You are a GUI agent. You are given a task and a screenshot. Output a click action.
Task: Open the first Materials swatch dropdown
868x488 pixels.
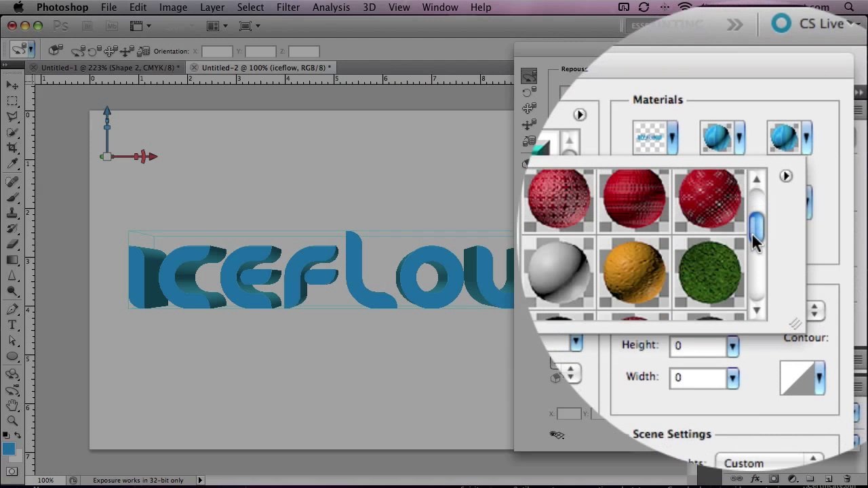pos(672,138)
